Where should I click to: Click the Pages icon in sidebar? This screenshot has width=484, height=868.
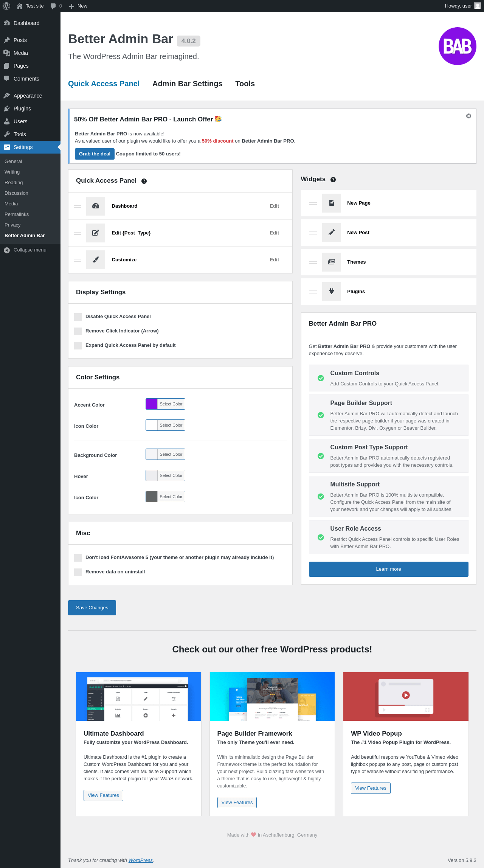pyautogui.click(x=7, y=66)
